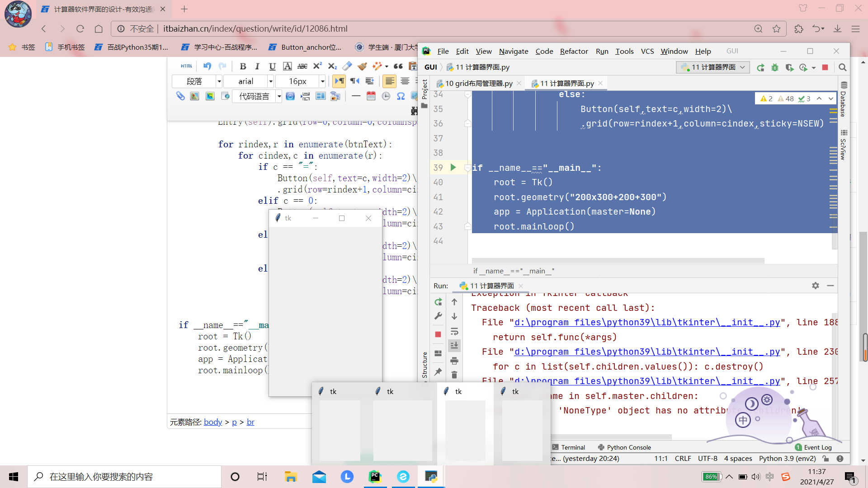
Task: Insert time clock icon in editor
Action: coord(386,96)
